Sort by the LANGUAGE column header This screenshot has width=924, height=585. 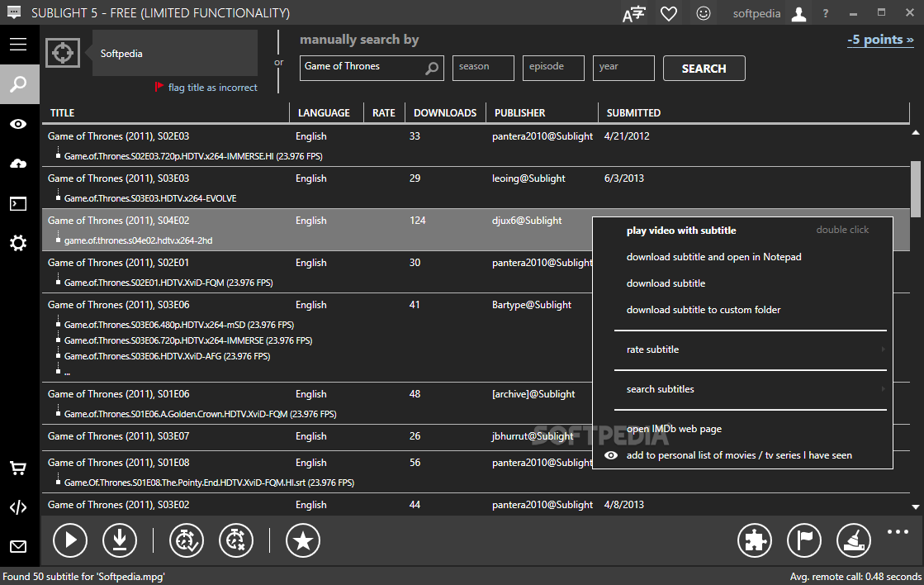coord(326,112)
